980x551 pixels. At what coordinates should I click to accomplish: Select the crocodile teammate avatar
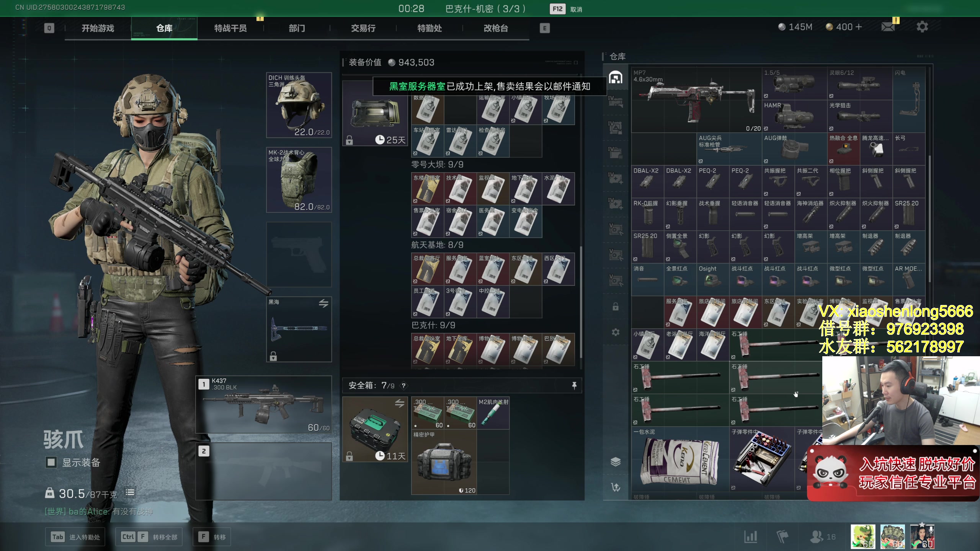863,537
